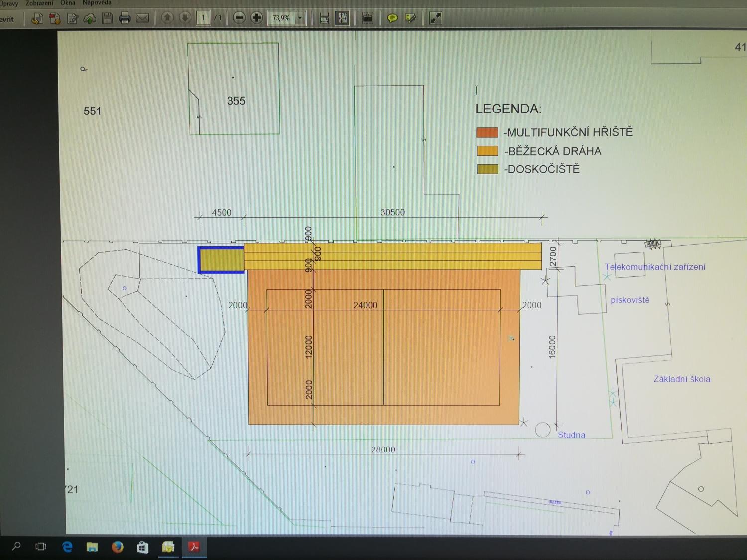The height and width of the screenshot is (560, 747).
Task: Go to previous page up arrow
Action: pos(167,18)
